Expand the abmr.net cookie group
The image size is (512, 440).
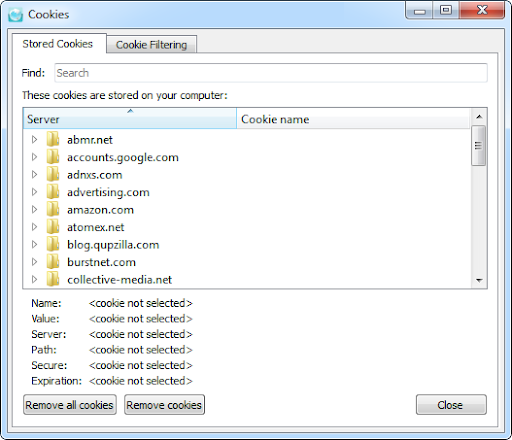[34, 139]
